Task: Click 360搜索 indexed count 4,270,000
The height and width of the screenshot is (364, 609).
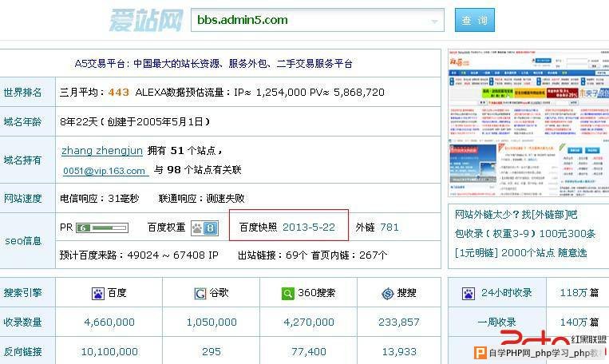Action: click(309, 322)
